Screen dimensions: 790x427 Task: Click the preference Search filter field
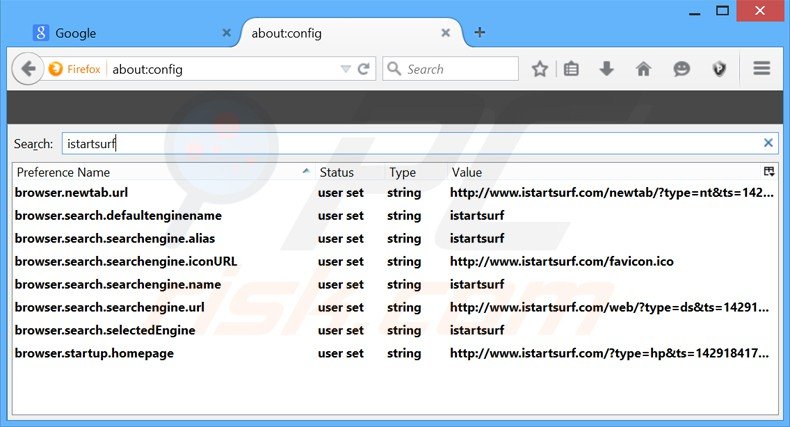(x=419, y=144)
